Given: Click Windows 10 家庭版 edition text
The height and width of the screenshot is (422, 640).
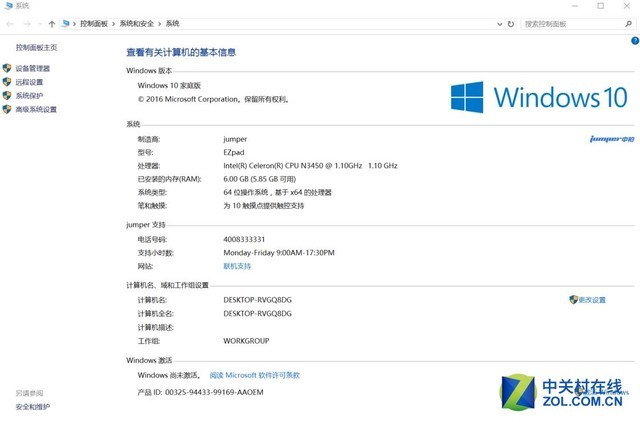Looking at the screenshot, I should (169, 85).
